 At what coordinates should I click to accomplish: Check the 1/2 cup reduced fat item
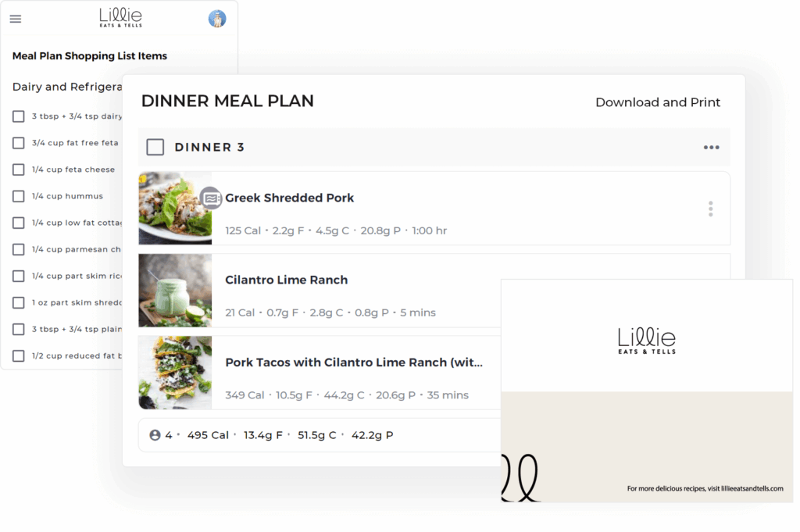[x=19, y=356]
